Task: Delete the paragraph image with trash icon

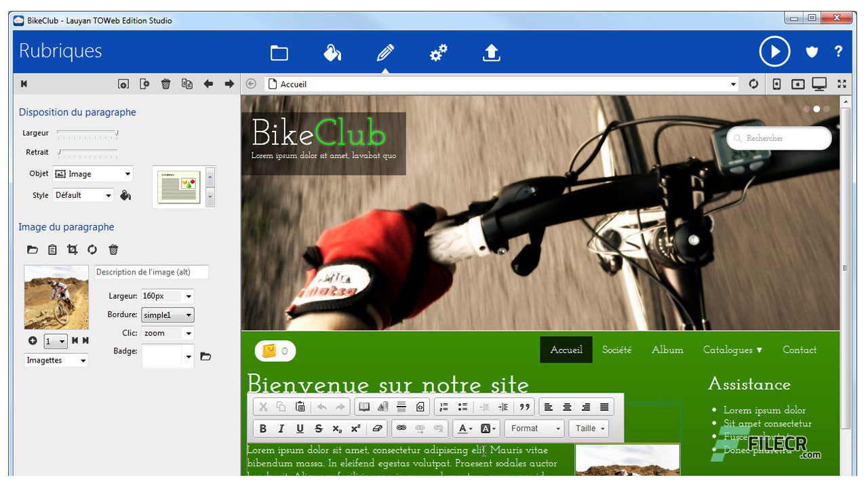Action: point(113,250)
